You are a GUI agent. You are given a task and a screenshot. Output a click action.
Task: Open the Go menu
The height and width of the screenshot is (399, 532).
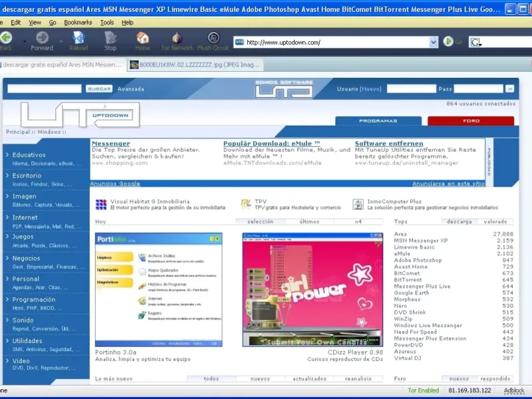[x=53, y=23]
